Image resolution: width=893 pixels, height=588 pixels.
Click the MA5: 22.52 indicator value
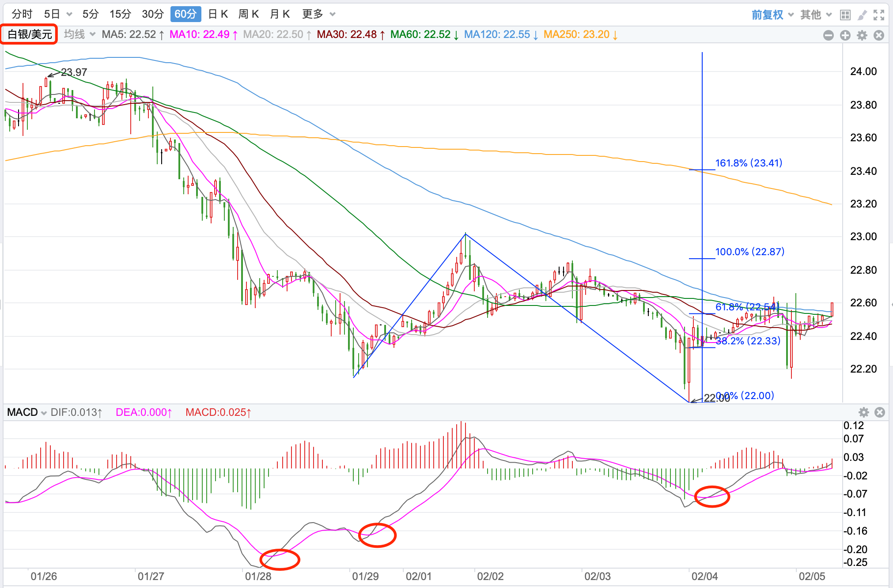point(133,34)
